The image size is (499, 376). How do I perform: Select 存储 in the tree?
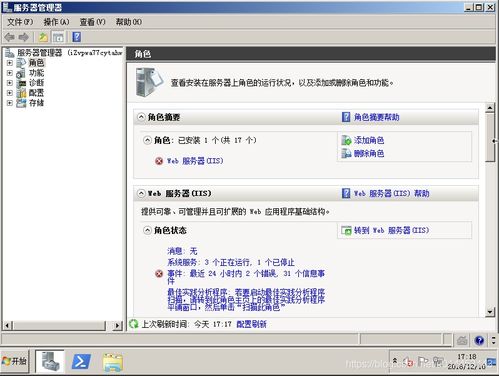[36, 103]
